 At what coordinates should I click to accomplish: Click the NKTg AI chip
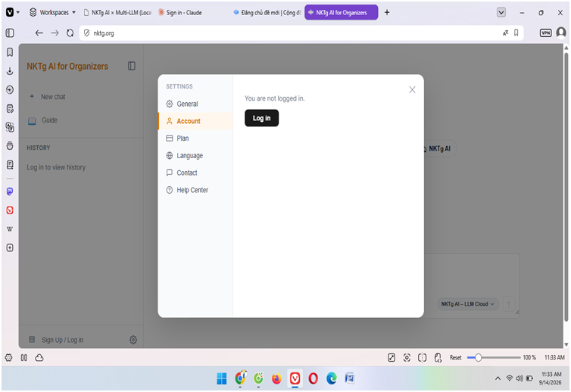click(x=438, y=148)
